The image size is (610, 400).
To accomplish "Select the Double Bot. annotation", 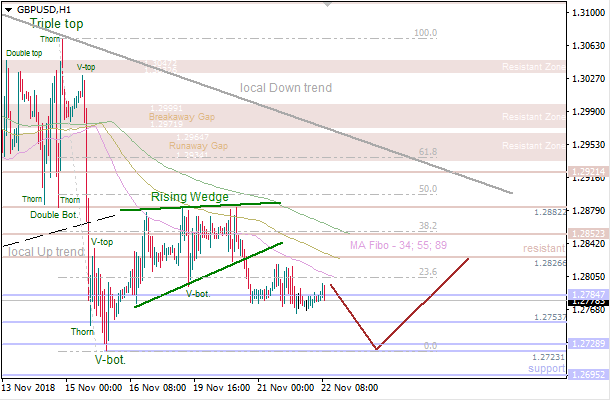I will pos(54,214).
